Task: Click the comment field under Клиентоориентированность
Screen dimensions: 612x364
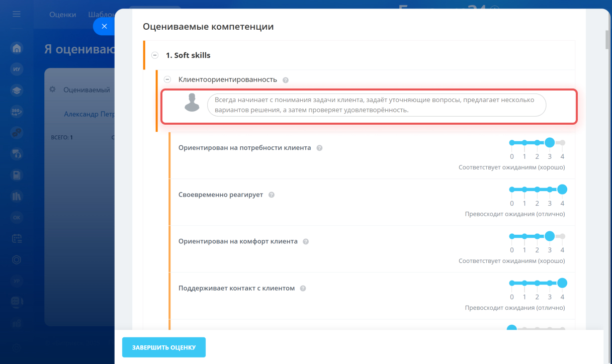Action: (x=376, y=105)
